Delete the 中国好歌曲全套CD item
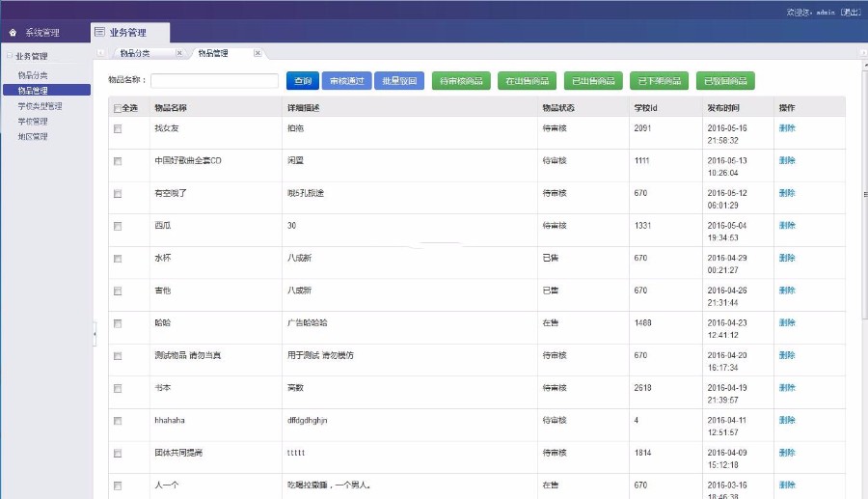 point(787,160)
